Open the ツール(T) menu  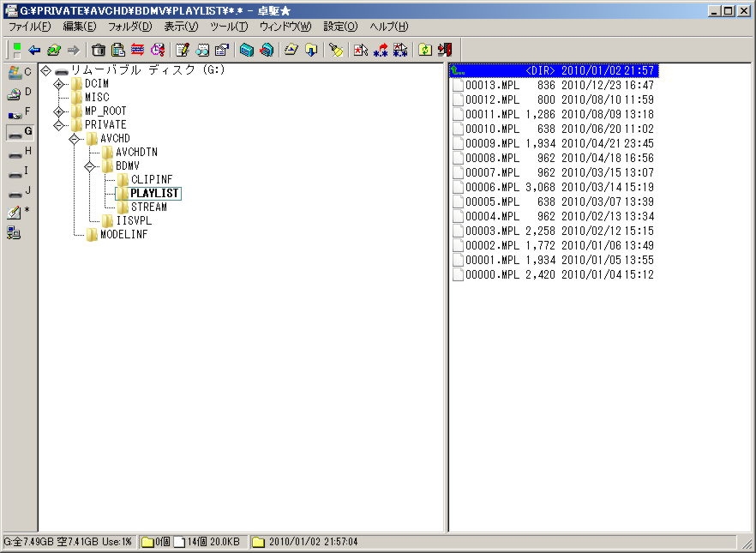[228, 27]
